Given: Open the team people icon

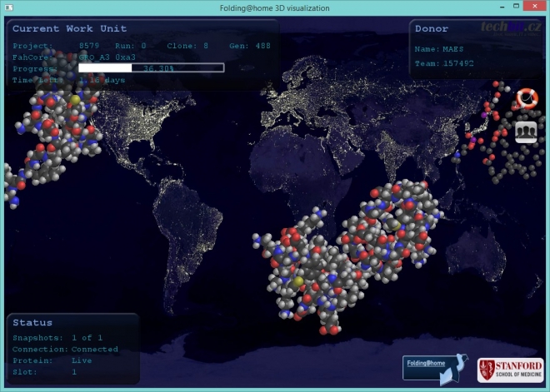Looking at the screenshot, I should (526, 131).
